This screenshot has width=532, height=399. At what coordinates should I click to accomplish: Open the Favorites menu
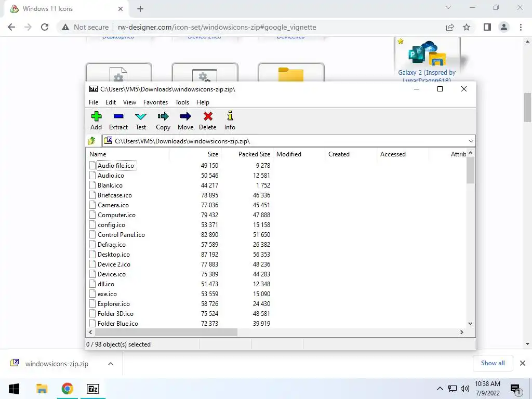click(155, 102)
